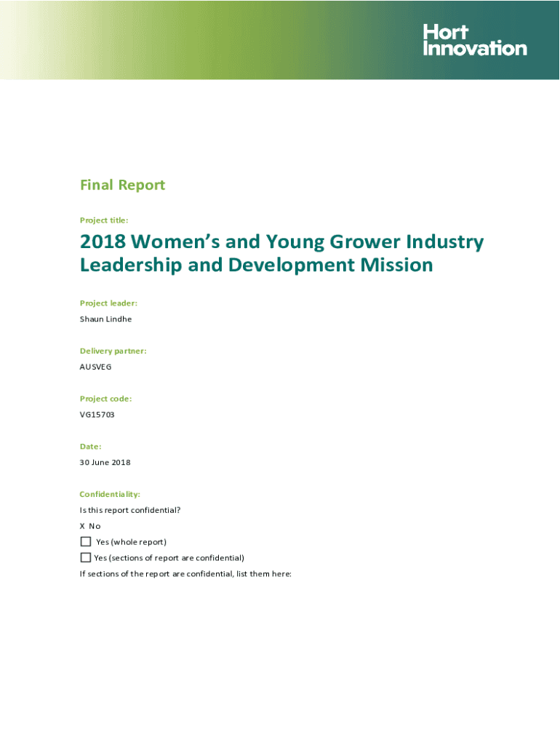The width and height of the screenshot is (560, 745).
Task: Click the Hort Innovation logo
Action: point(474,40)
